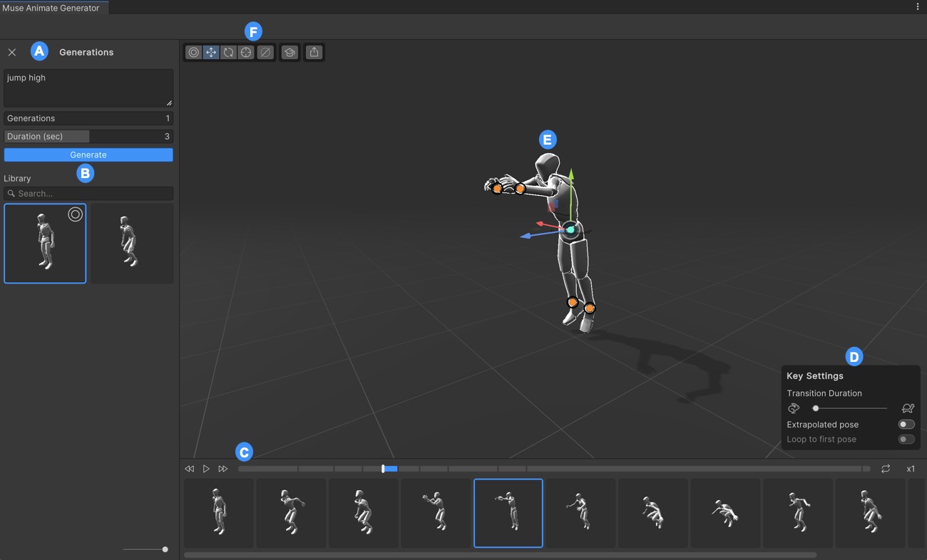Toggle timeline loop playback icon
This screenshot has height=560, width=927.
[886, 469]
